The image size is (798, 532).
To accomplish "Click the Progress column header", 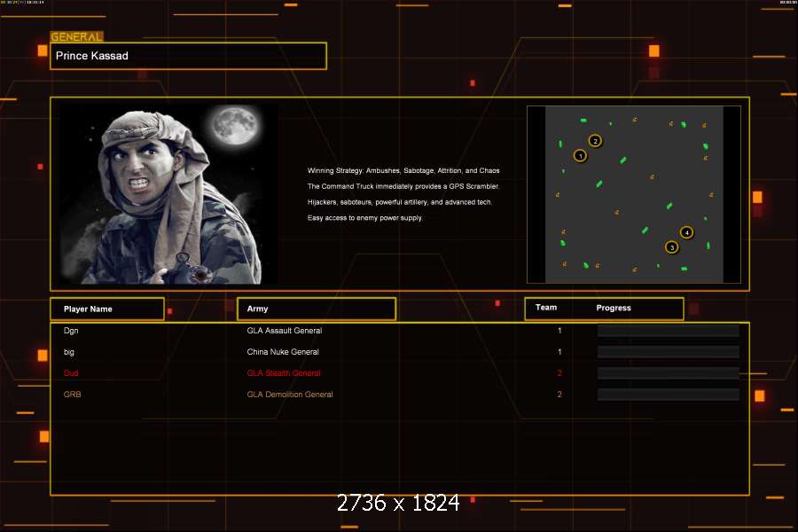I will coord(614,308).
